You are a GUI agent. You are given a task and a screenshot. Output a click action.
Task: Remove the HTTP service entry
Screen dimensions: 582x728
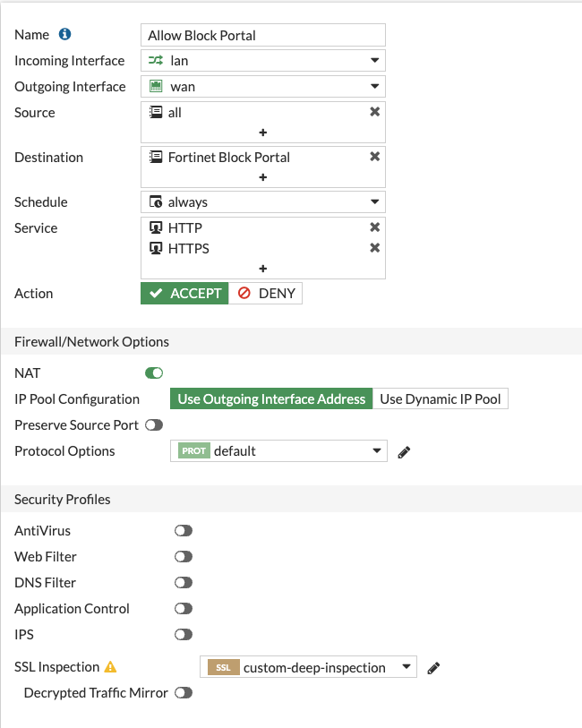(375, 227)
